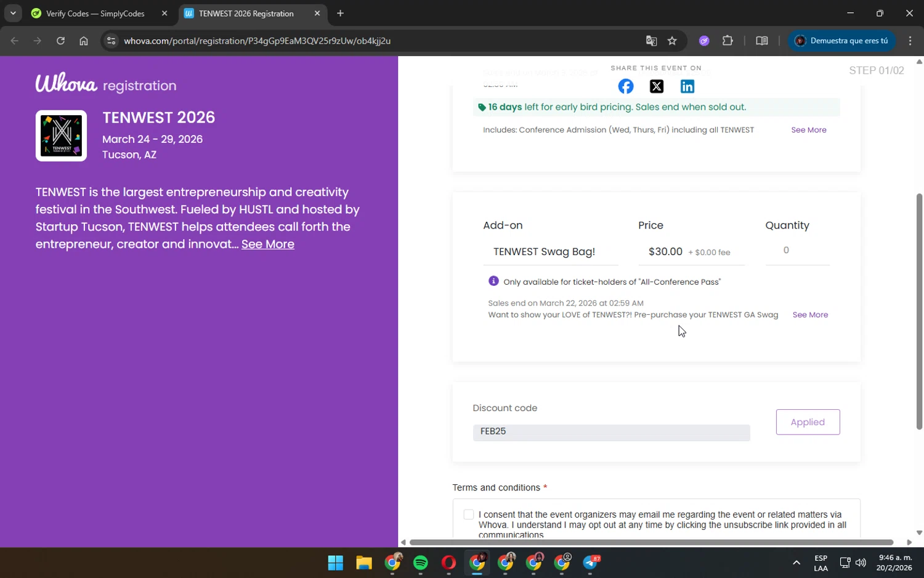Viewport: 924px width, 578px height.
Task: Open the tab search dropdown arrow
Action: pos(13,13)
